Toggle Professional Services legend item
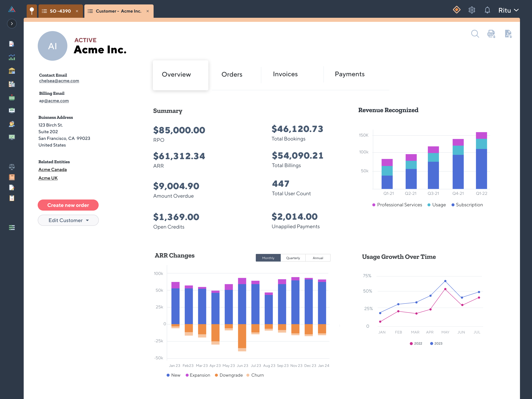Viewport: 532px width, 399px height. tap(397, 205)
